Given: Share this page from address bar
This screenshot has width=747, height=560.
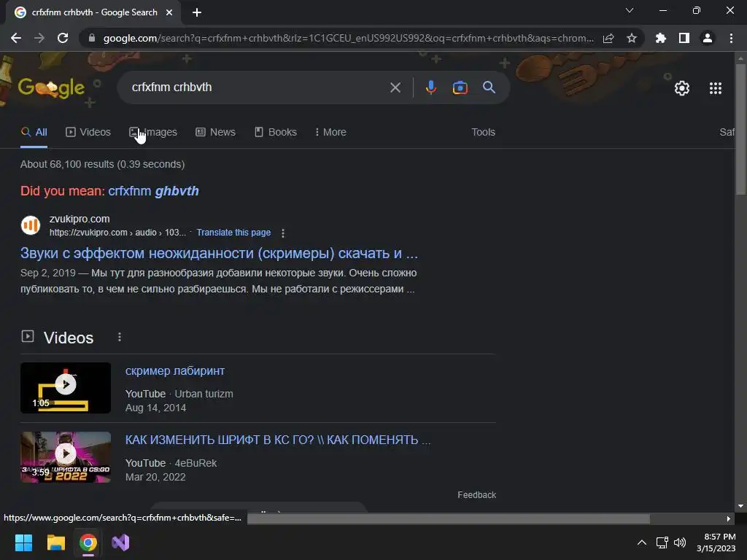Looking at the screenshot, I should coord(608,38).
